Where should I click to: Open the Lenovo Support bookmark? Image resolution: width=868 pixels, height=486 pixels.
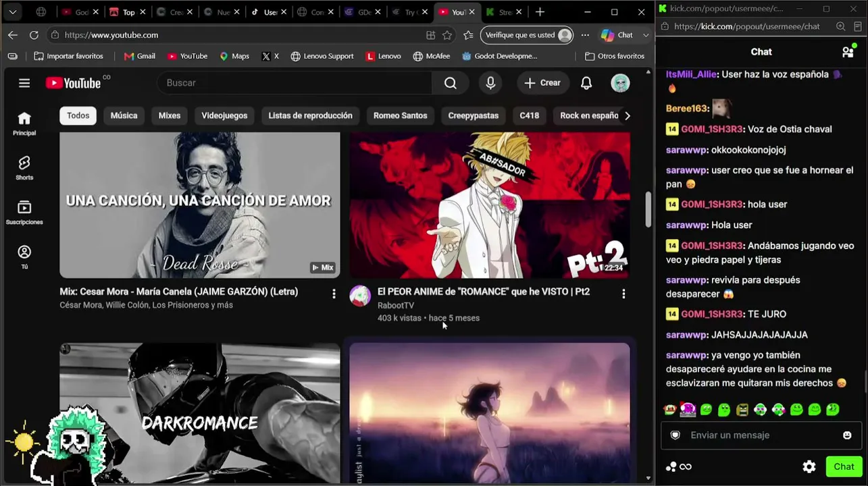(x=322, y=56)
